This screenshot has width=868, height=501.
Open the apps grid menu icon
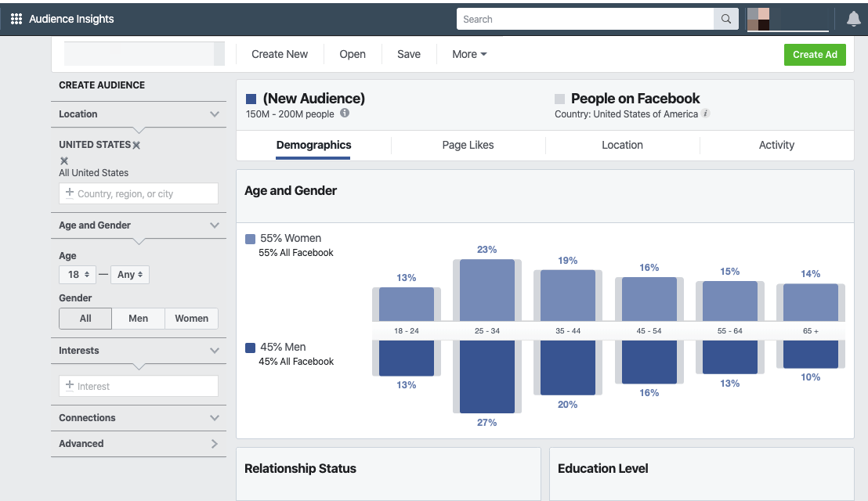click(x=16, y=19)
